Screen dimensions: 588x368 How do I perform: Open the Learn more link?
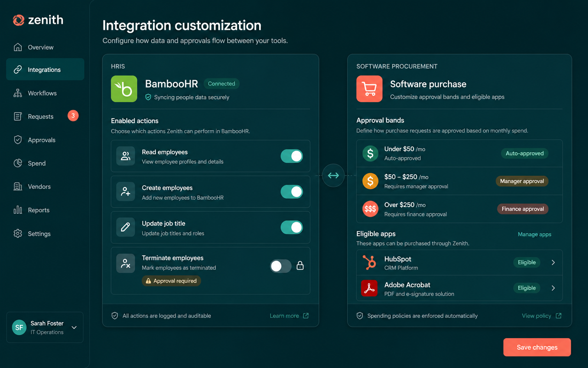[289, 316]
